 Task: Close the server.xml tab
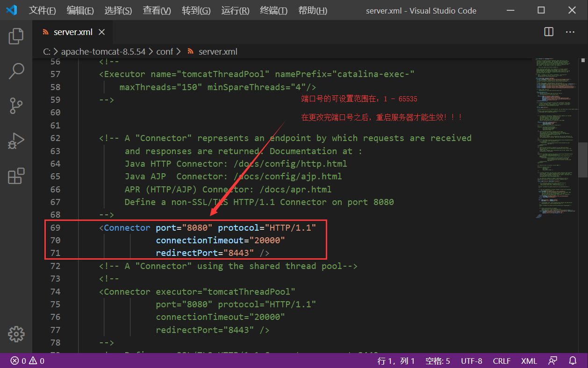101,32
